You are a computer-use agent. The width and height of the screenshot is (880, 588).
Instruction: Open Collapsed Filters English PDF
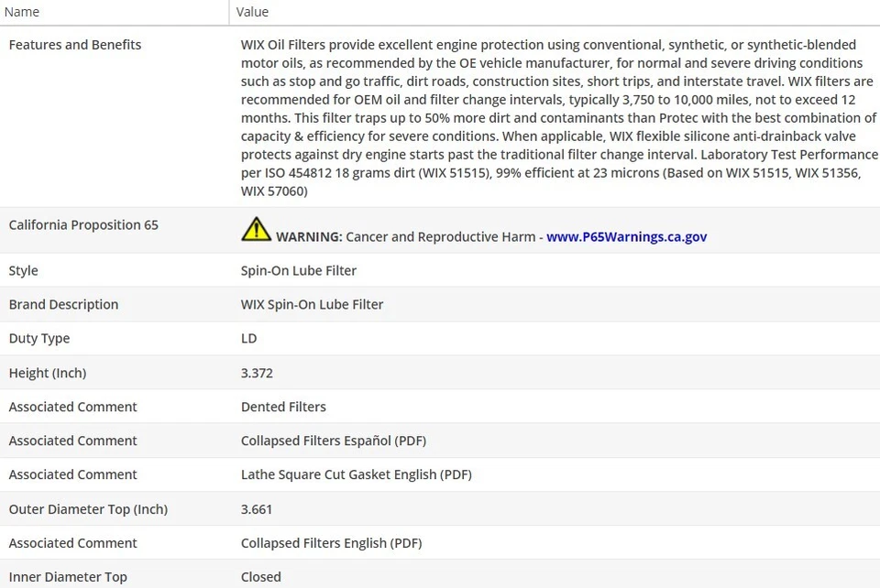(x=331, y=543)
